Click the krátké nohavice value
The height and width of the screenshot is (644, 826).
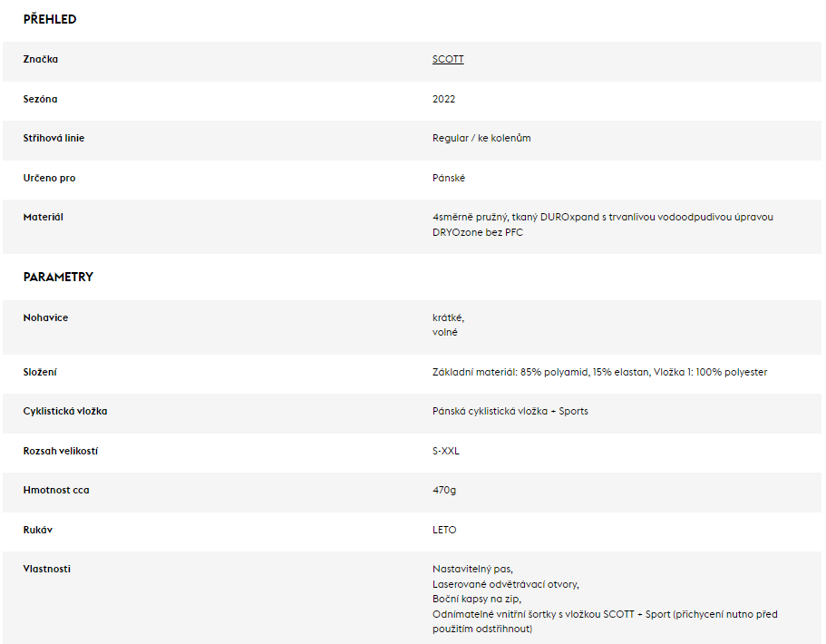(448, 317)
